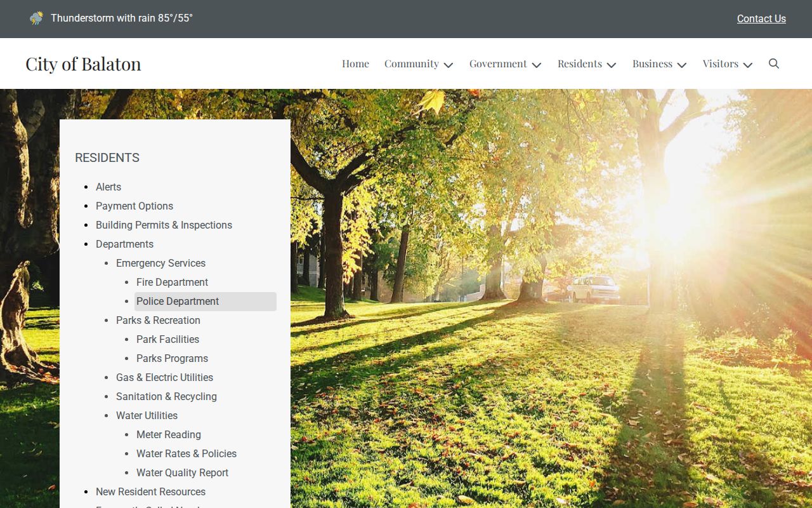Open Emergency Services link
This screenshot has width=812, height=508.
pos(160,263)
